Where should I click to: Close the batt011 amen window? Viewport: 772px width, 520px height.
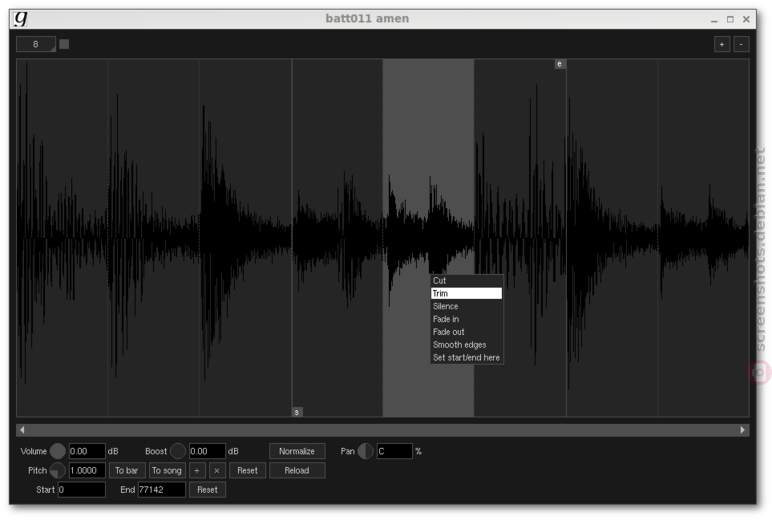click(746, 19)
